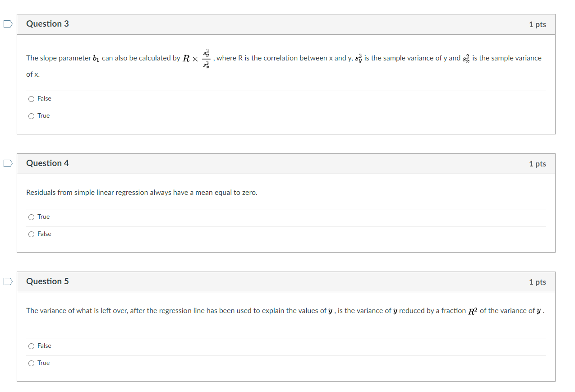Click the bookmark marker beside Question 5

click(7, 281)
